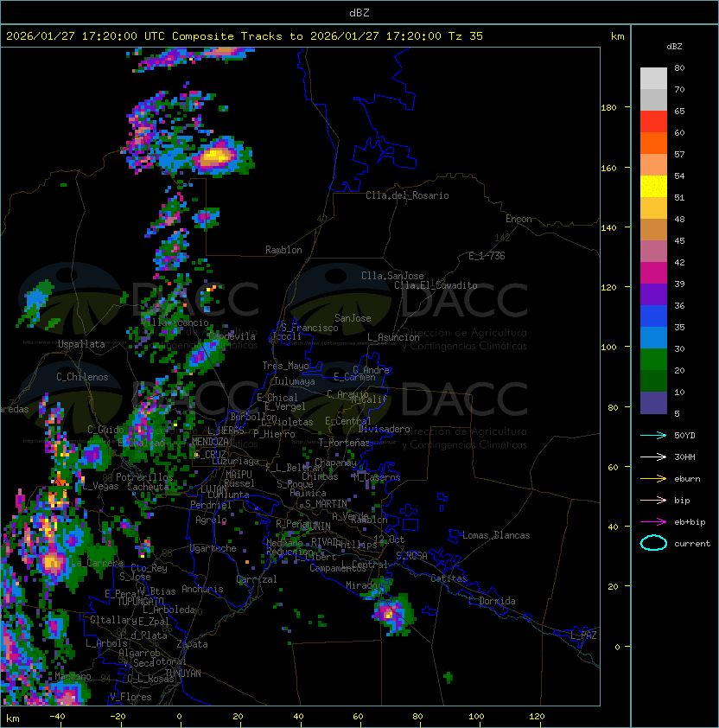This screenshot has width=719, height=728.
Task: Click the TUPUNGATO label
Action: [x=140, y=601]
